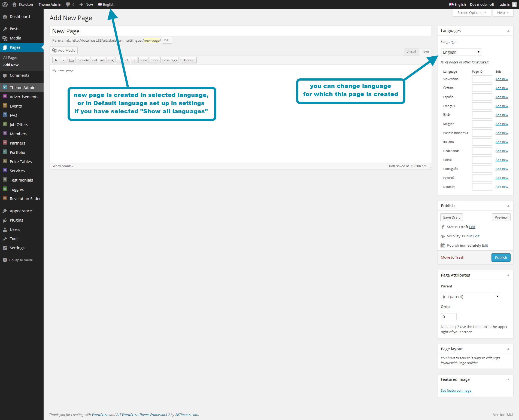
Task: Click the Advertisements sidebar icon
Action: pyautogui.click(x=5, y=96)
